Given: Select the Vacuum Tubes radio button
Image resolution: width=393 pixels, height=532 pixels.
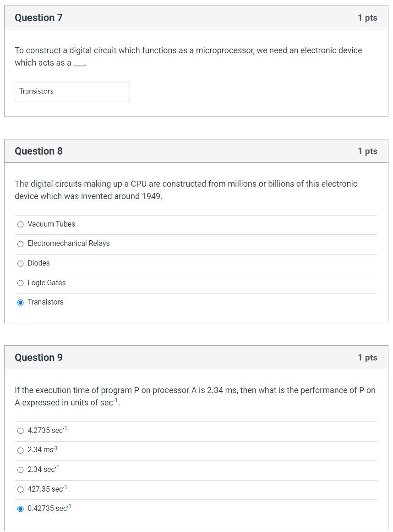Looking at the screenshot, I should (20, 224).
